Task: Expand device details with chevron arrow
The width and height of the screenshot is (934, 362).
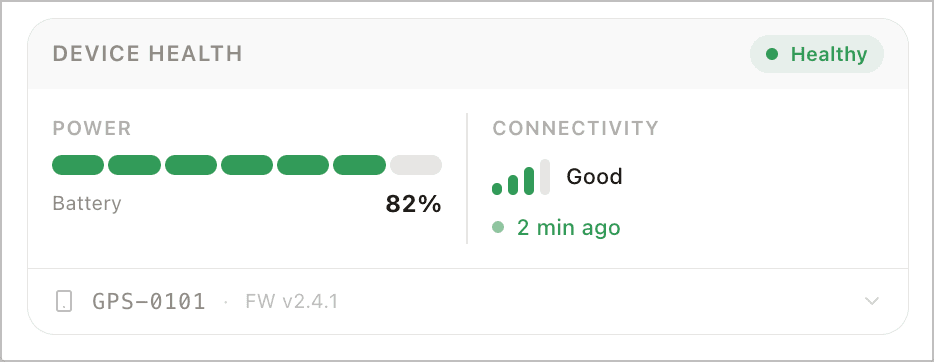Action: (x=871, y=301)
